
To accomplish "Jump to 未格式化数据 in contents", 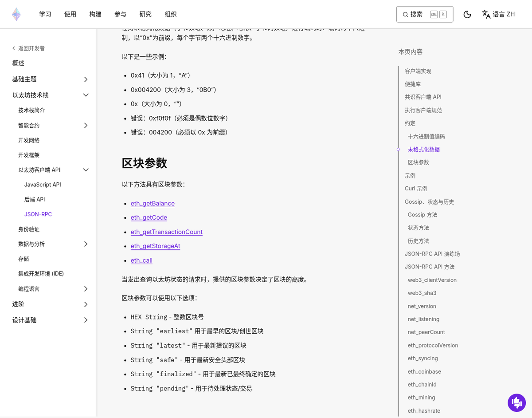I will (424, 149).
